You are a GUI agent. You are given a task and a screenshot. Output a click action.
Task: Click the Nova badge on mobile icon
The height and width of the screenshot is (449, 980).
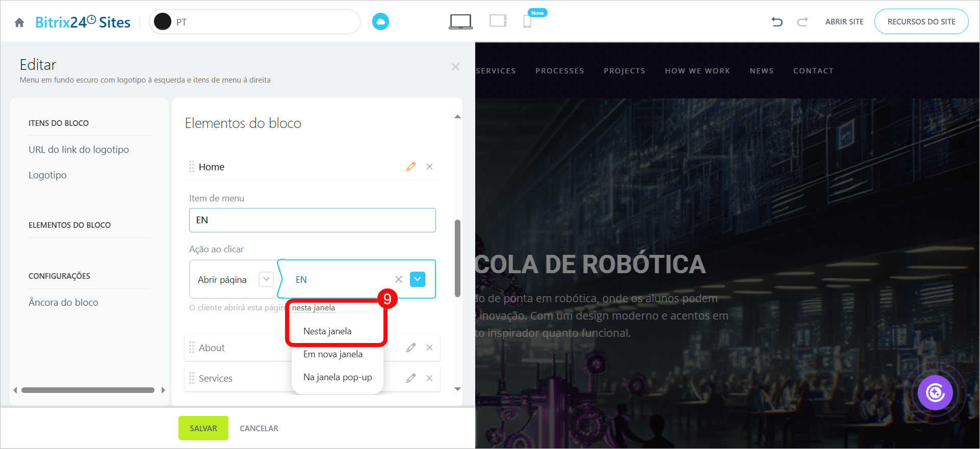(537, 13)
